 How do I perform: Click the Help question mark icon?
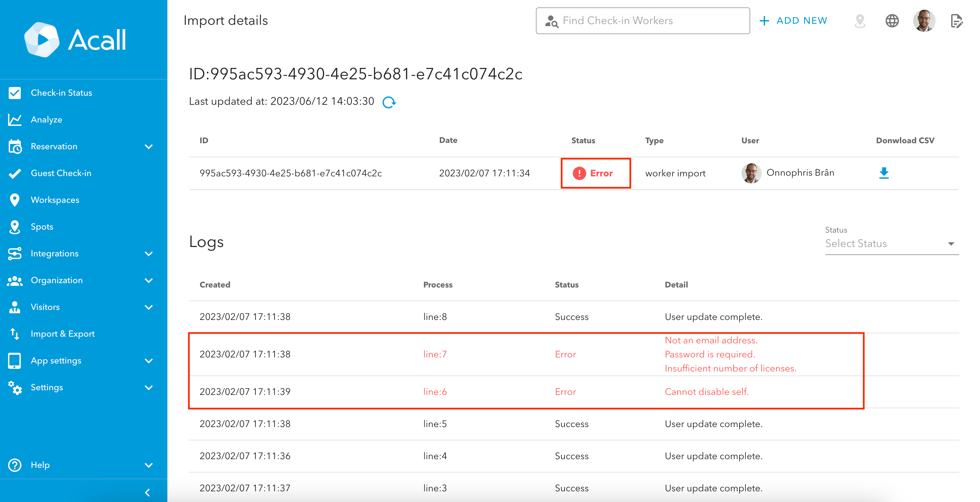(x=15, y=465)
